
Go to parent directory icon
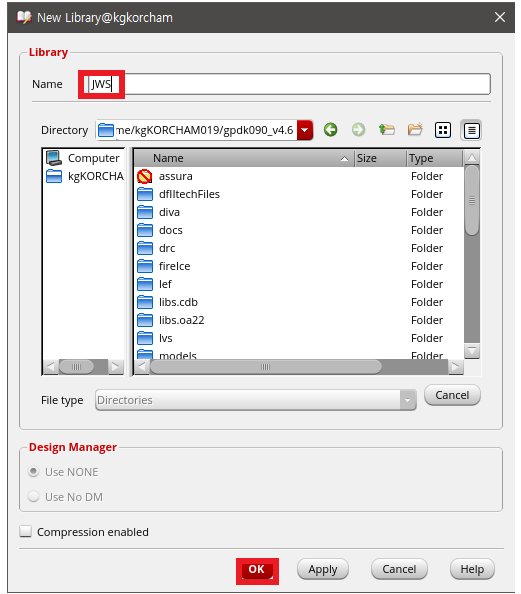click(x=386, y=130)
